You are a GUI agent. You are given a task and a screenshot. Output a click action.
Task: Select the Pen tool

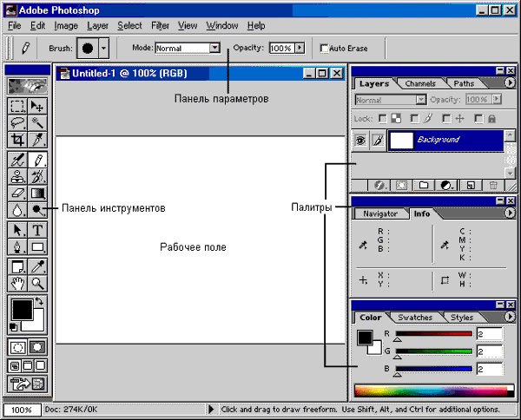[x=17, y=246]
